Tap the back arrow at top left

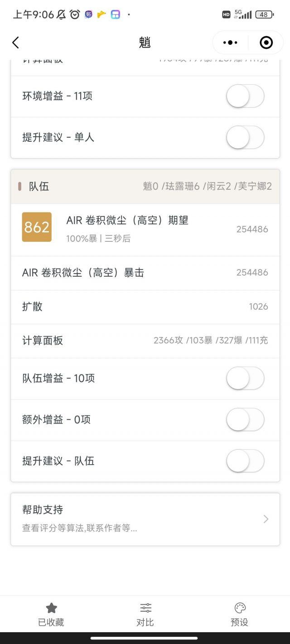16,42
